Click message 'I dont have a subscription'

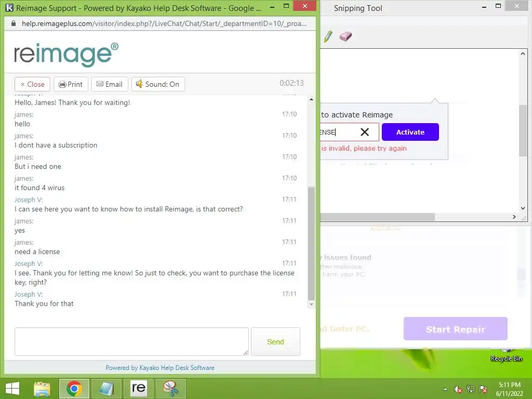(x=56, y=145)
